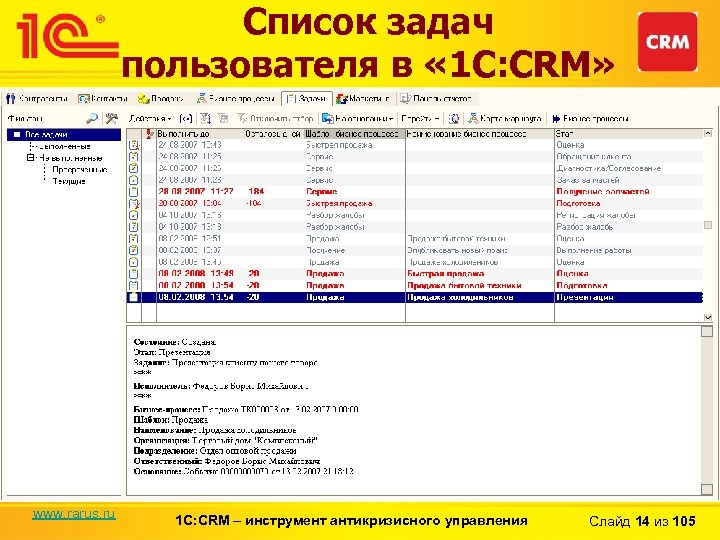Open the Перейти dropdown menu

click(x=421, y=118)
